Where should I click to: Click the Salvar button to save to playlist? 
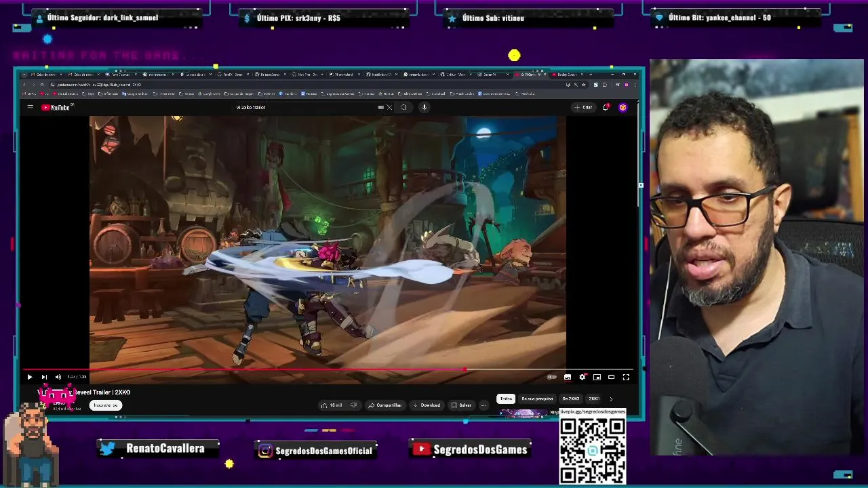coord(461,405)
